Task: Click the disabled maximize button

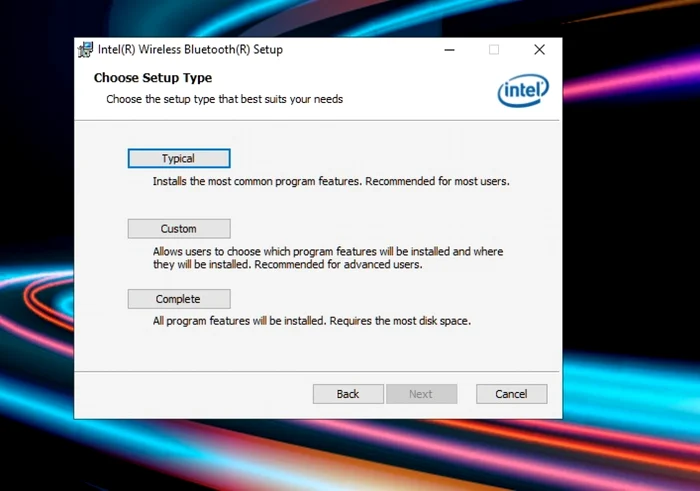Action: point(494,50)
